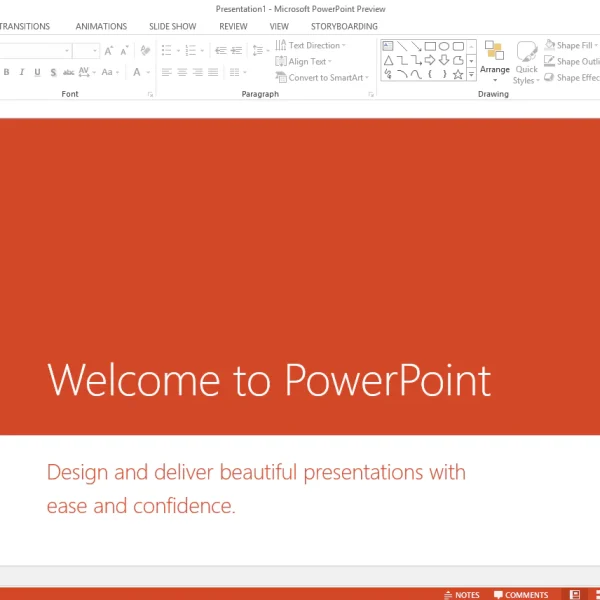The width and height of the screenshot is (600, 600).
Task: Select Down Arrow block shape
Action: (444, 60)
